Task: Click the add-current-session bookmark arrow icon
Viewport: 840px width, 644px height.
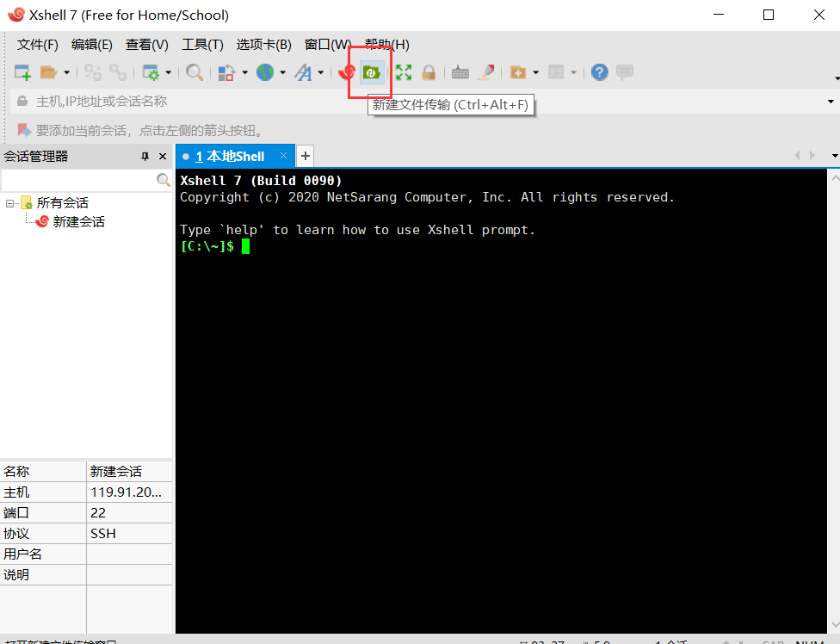Action: tap(23, 130)
